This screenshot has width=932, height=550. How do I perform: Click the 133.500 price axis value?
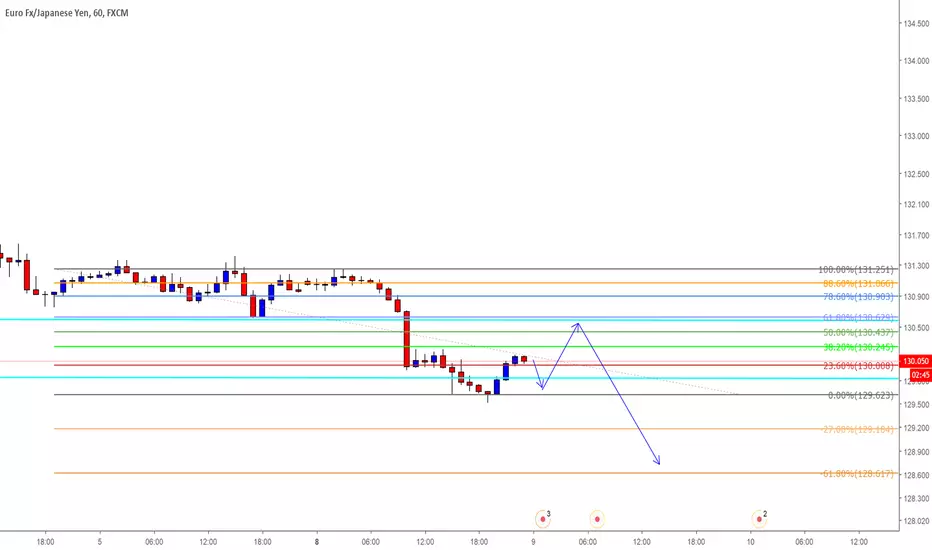coord(916,99)
